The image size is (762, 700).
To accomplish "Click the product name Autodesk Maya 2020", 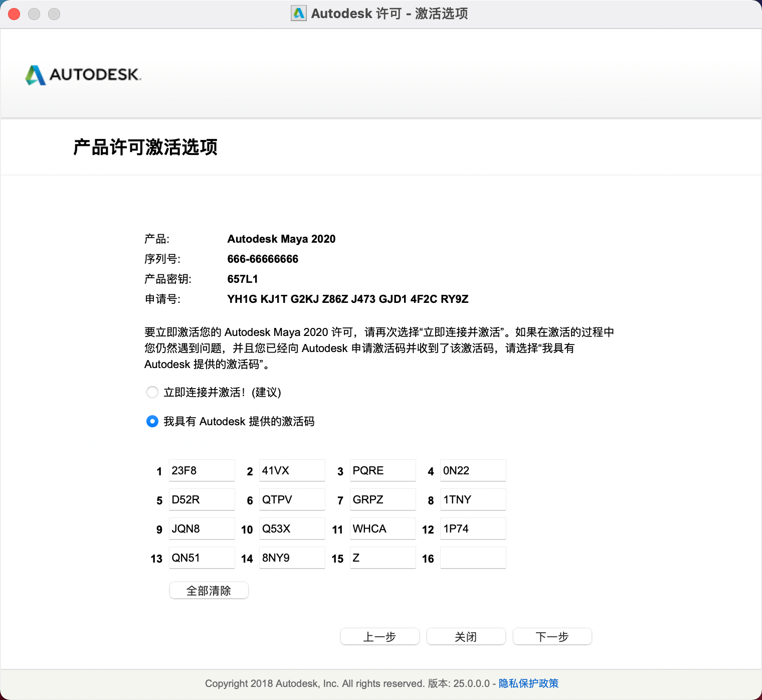I will coord(281,239).
